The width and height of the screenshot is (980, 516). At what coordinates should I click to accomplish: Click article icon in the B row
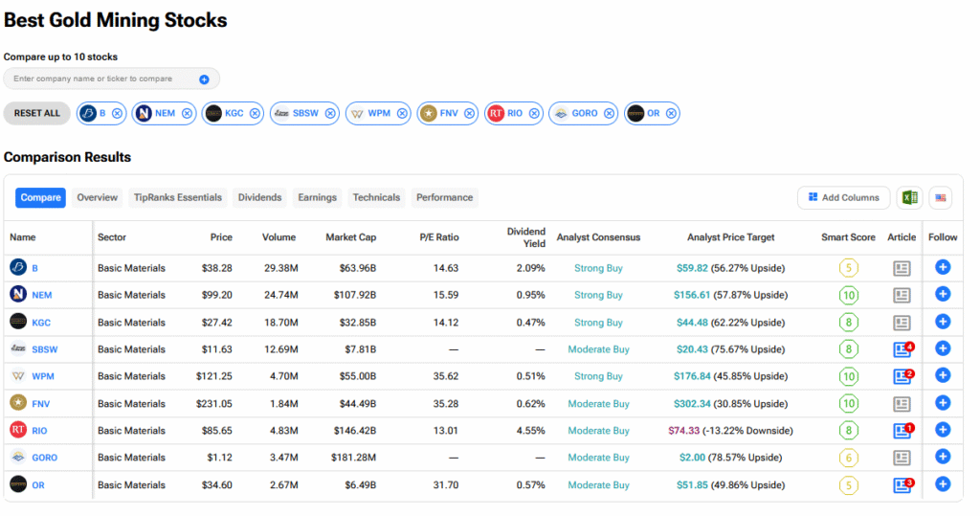pyautogui.click(x=902, y=268)
